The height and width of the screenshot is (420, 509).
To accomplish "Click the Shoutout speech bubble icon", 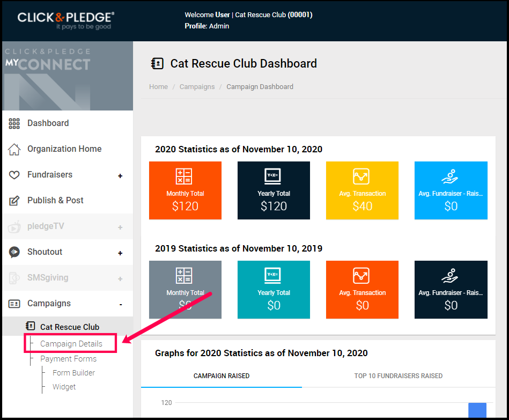I will pyautogui.click(x=14, y=252).
